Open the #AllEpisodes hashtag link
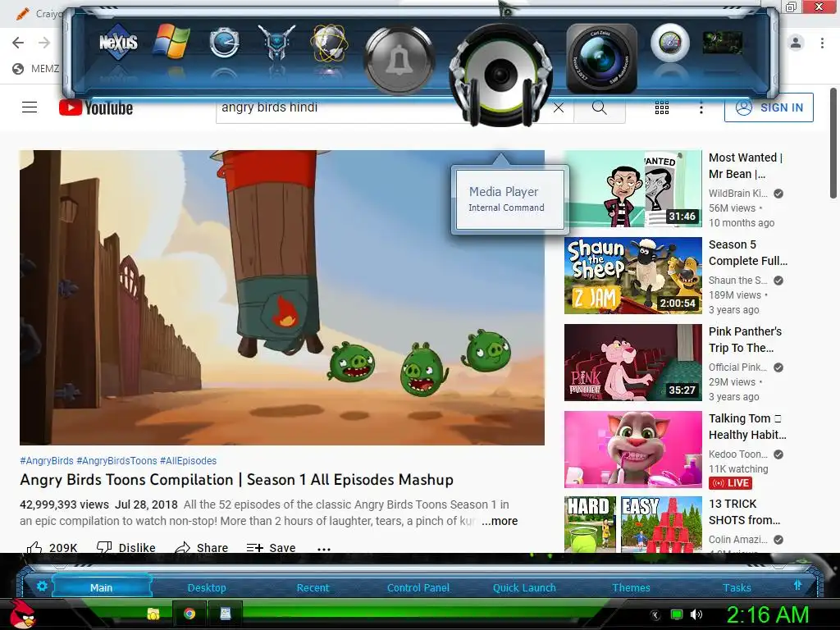840x630 pixels. point(188,461)
